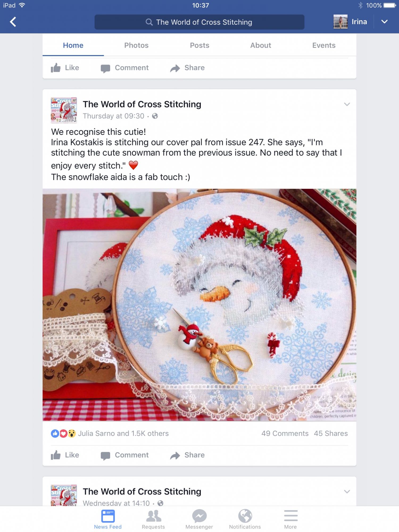Viewport: 399px width, 532px height.
Task: Open the snowman embroidery hoop photo
Action: (x=199, y=305)
